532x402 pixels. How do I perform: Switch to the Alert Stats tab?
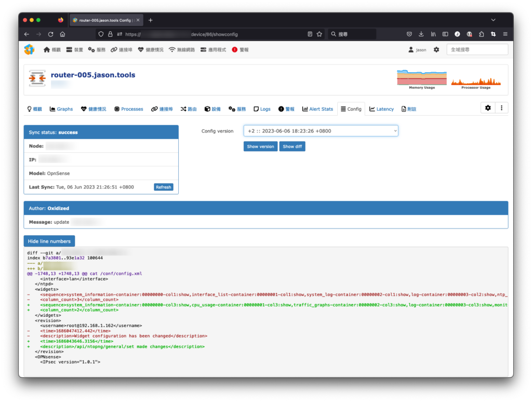[x=317, y=109]
